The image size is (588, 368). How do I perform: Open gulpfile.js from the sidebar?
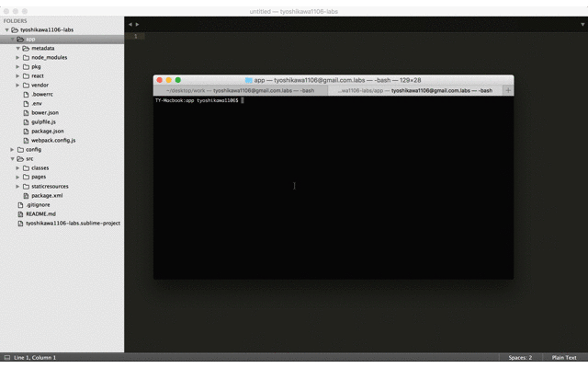click(43, 121)
